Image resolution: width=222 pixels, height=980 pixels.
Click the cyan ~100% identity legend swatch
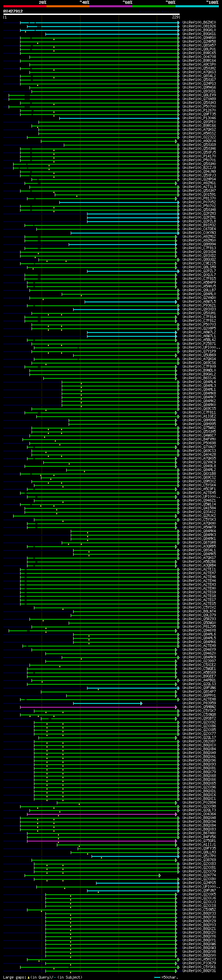coord(197,6)
